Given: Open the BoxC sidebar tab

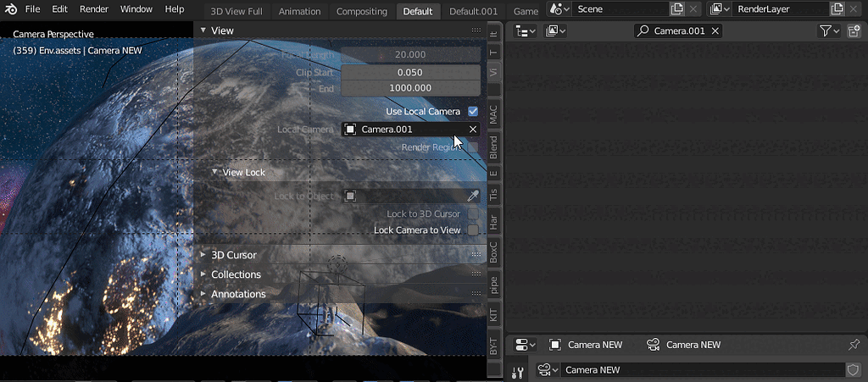Looking at the screenshot, I should (x=494, y=252).
